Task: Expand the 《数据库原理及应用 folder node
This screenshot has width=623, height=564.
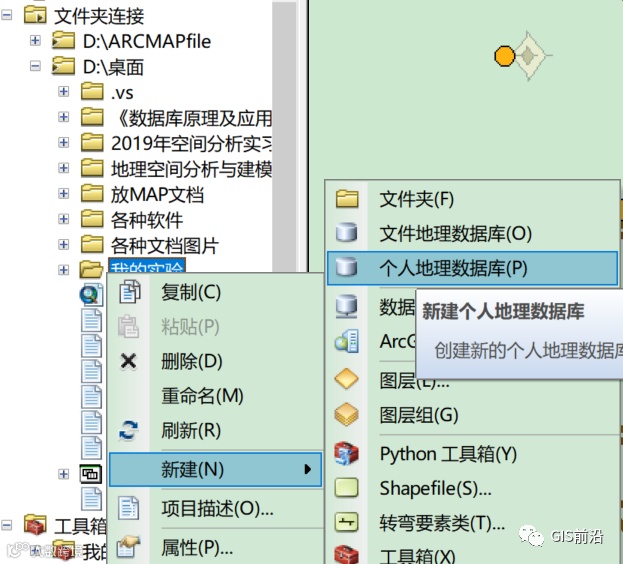Action: coord(64,117)
